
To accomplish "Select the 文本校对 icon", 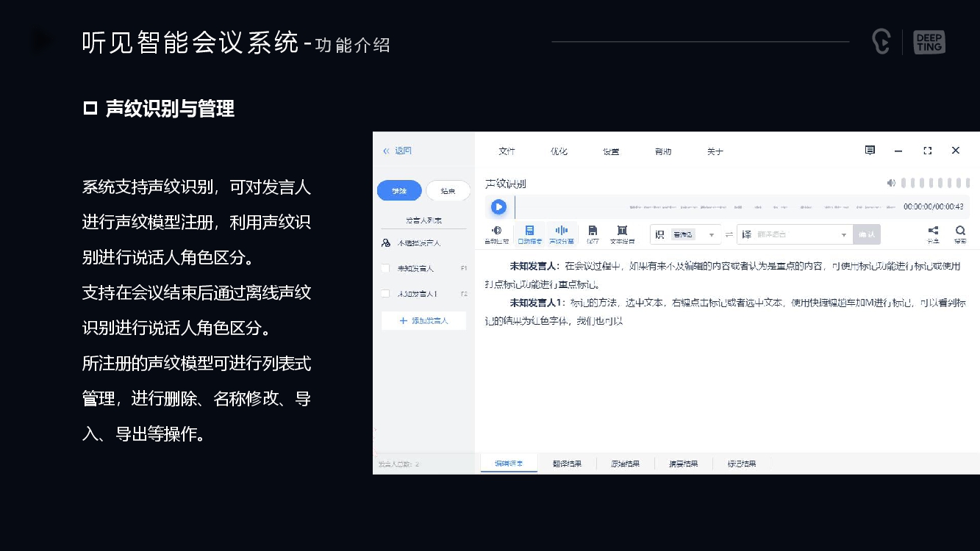I will 621,234.
